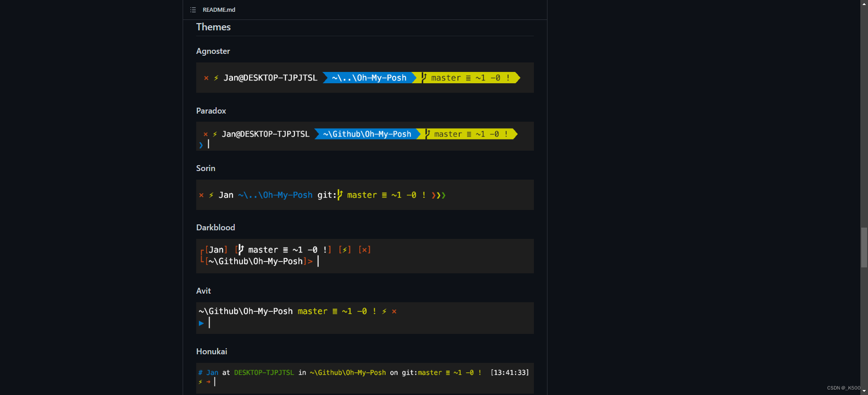
Task: Click the Paradox heading
Action: click(x=211, y=111)
